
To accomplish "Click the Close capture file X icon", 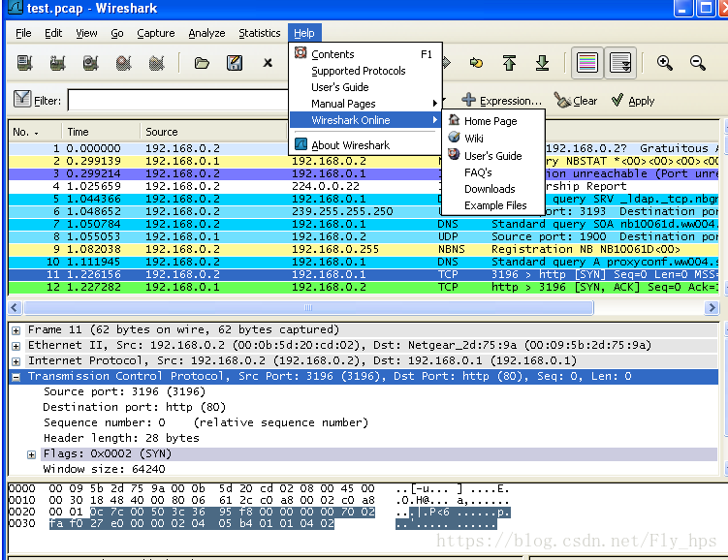I will [x=268, y=63].
